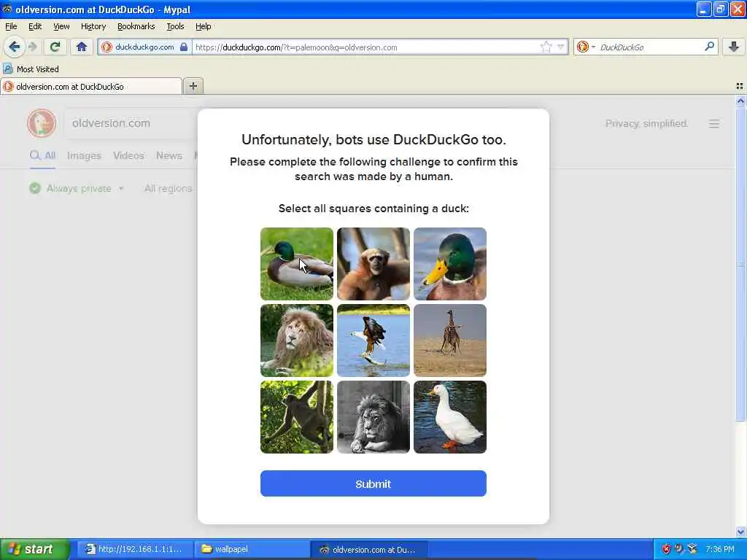Open the History menu

click(93, 26)
